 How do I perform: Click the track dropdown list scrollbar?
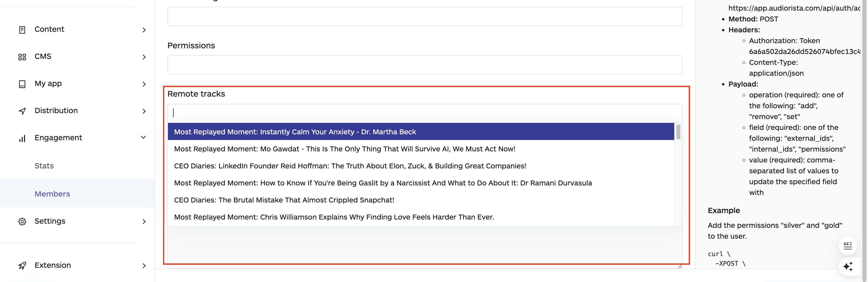pyautogui.click(x=678, y=132)
